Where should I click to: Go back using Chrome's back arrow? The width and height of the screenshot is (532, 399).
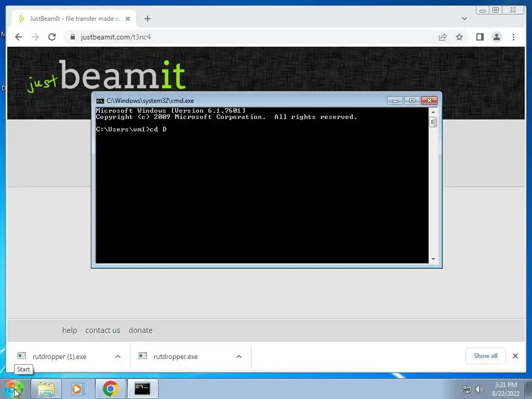coord(19,37)
